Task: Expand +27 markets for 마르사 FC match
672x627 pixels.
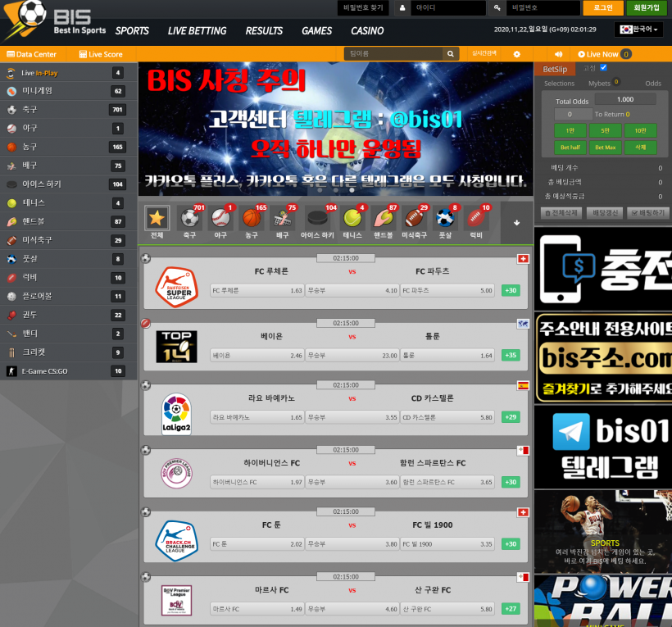Action: coord(511,609)
